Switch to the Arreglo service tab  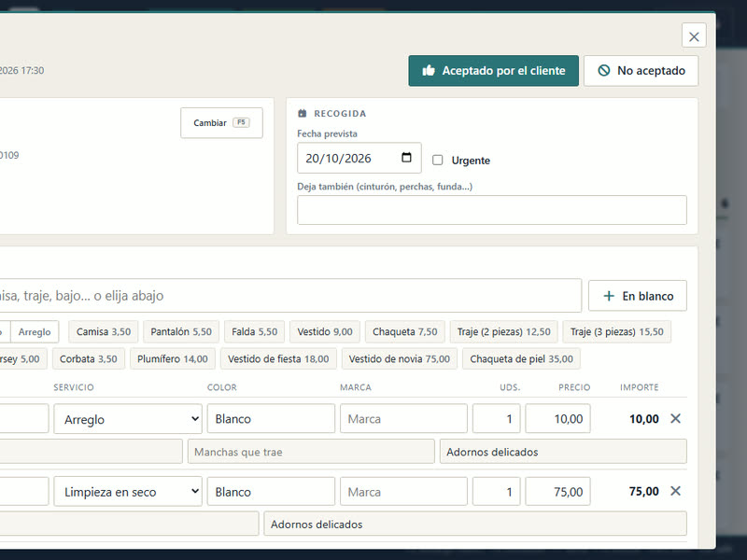tap(35, 332)
